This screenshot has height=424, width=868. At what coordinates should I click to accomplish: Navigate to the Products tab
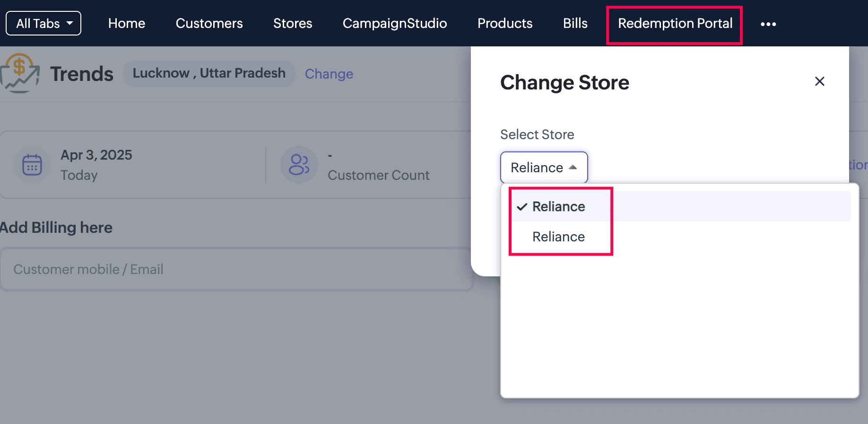pos(505,23)
